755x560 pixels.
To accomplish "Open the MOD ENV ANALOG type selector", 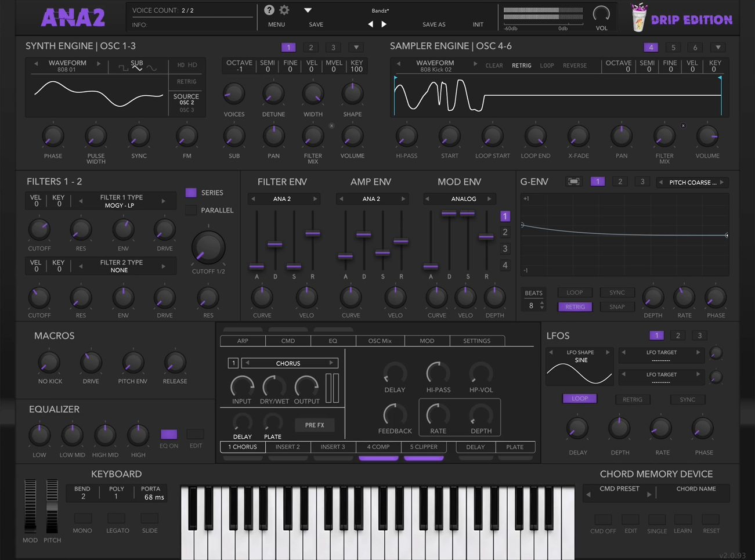I will point(458,199).
